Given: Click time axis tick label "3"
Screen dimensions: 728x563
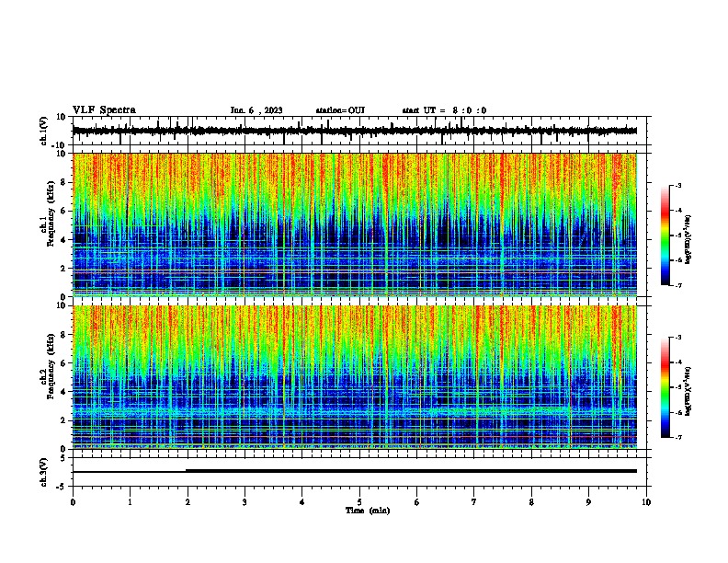Looking at the screenshot, I should click(x=245, y=501).
